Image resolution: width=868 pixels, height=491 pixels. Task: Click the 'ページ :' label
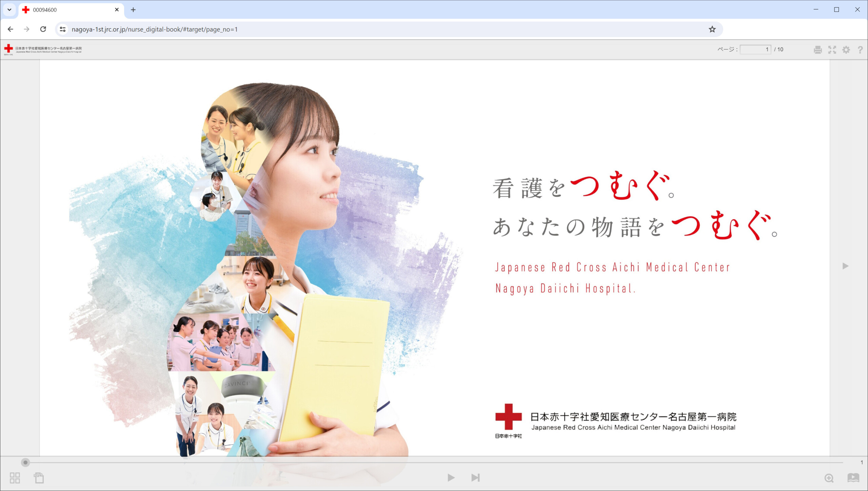[727, 50]
